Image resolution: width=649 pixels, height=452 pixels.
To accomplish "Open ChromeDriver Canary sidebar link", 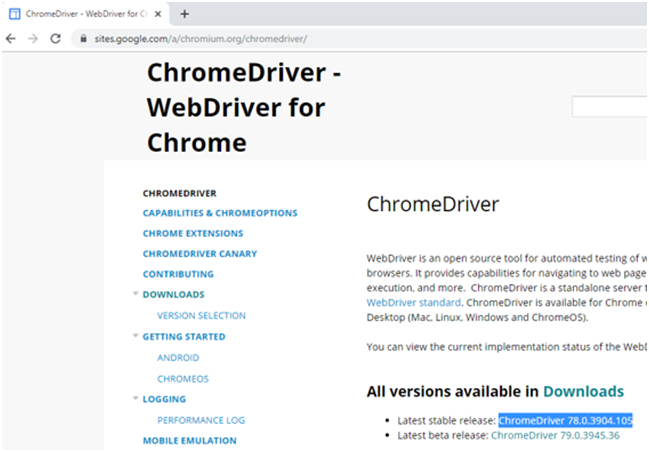I will pyautogui.click(x=200, y=254).
